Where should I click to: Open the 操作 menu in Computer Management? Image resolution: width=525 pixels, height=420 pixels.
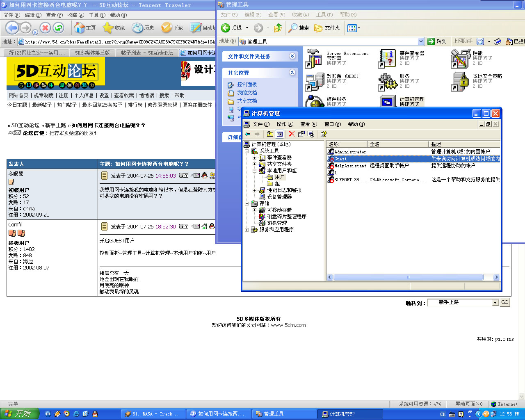pos(285,124)
